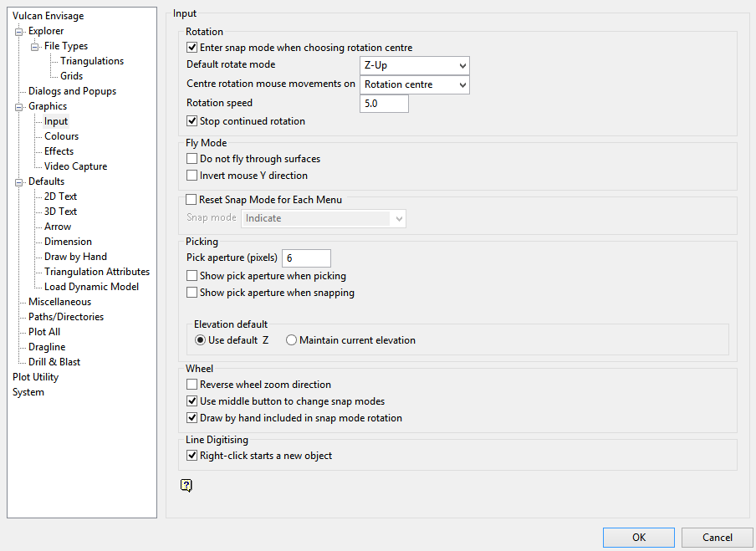
Task: Check Reset Snap Mode for Each Menu
Action: (192, 200)
